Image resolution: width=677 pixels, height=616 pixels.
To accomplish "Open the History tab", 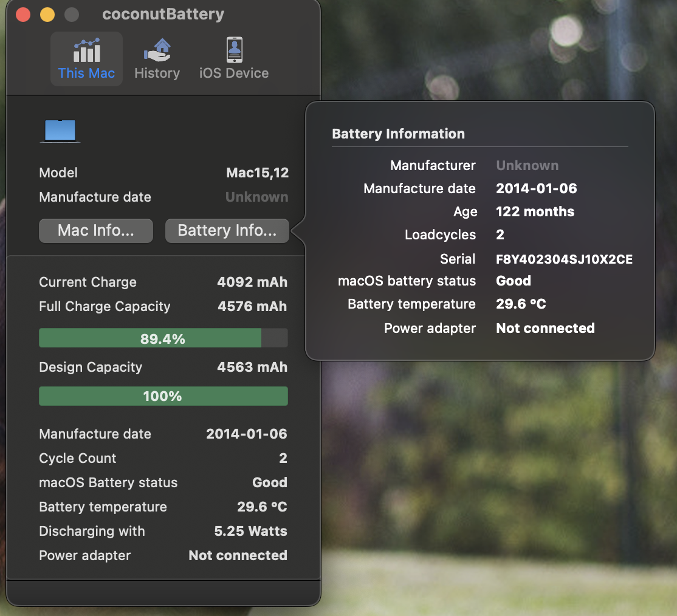I will coord(157,59).
